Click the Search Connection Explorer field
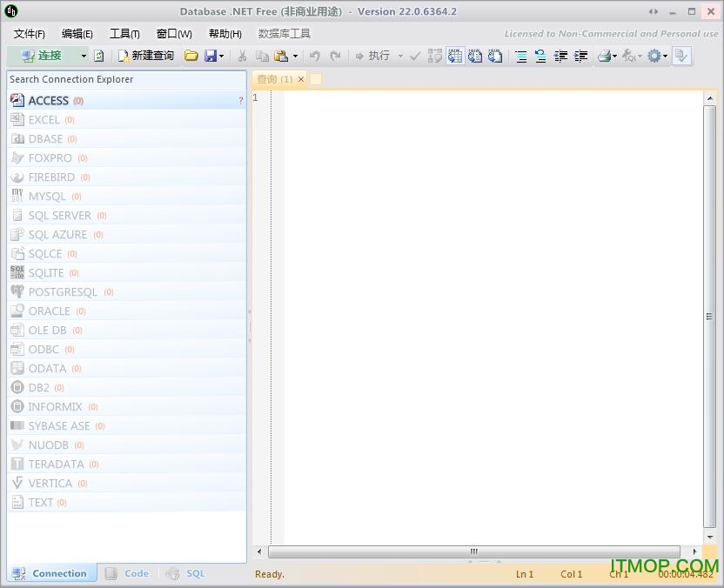This screenshot has height=588, width=724. click(126, 79)
